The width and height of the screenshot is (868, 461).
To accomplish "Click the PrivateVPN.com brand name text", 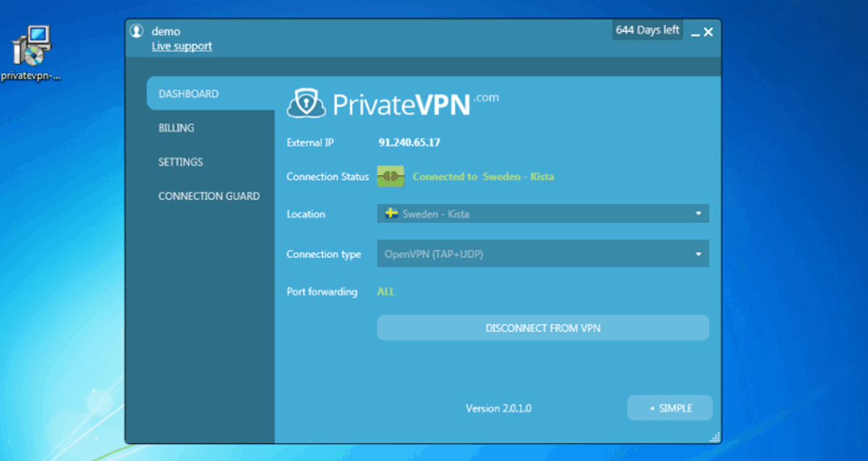I will point(416,103).
